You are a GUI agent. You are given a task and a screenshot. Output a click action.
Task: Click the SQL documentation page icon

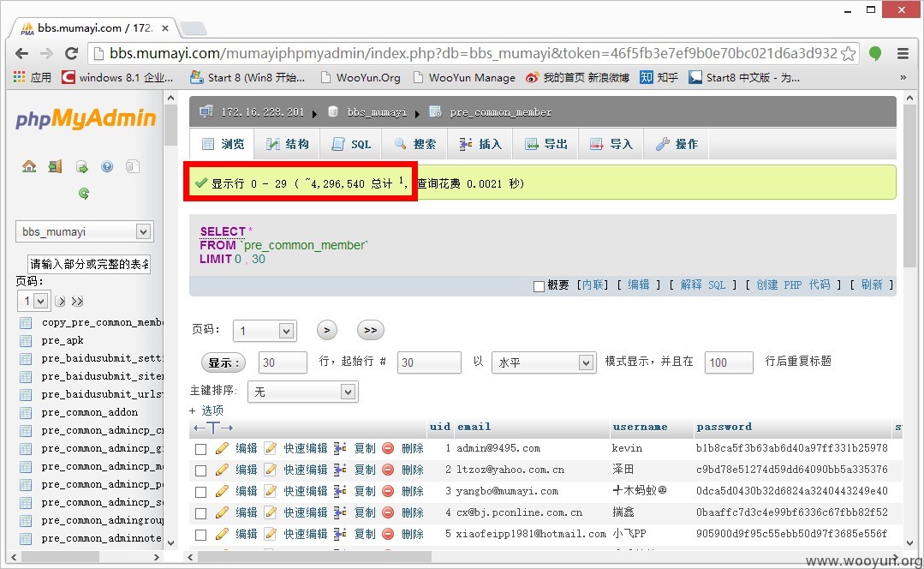(133, 167)
